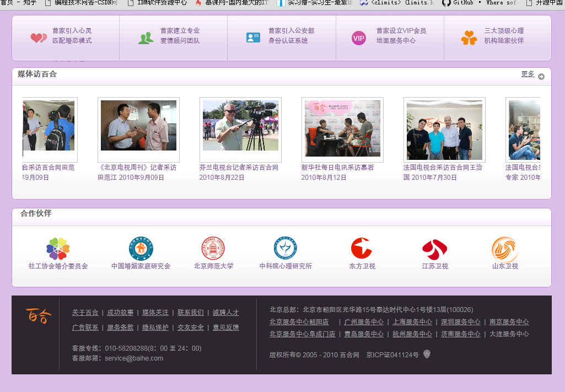The image size is (565, 392).
Task: Select the 东方卫视 partner logo
Action: (x=362, y=249)
